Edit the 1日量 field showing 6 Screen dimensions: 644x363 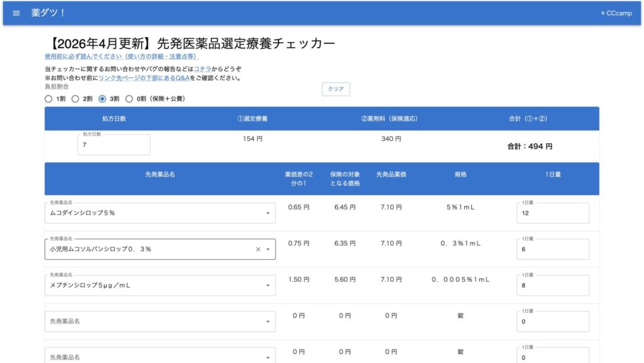[552, 249]
